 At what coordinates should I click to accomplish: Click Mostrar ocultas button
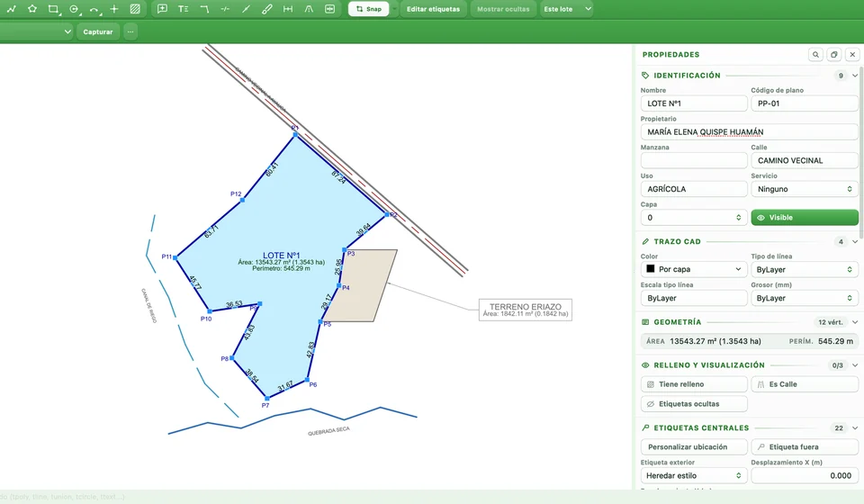point(503,9)
